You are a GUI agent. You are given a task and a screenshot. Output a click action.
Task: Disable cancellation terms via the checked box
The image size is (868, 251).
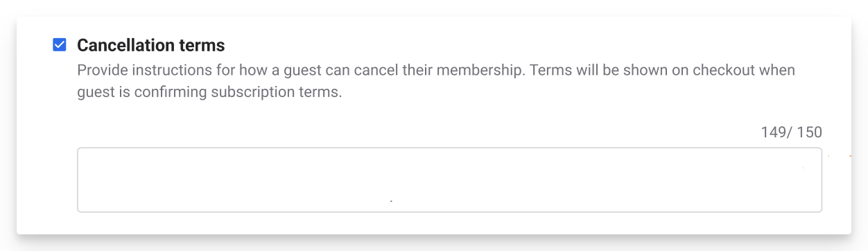pyautogui.click(x=60, y=45)
